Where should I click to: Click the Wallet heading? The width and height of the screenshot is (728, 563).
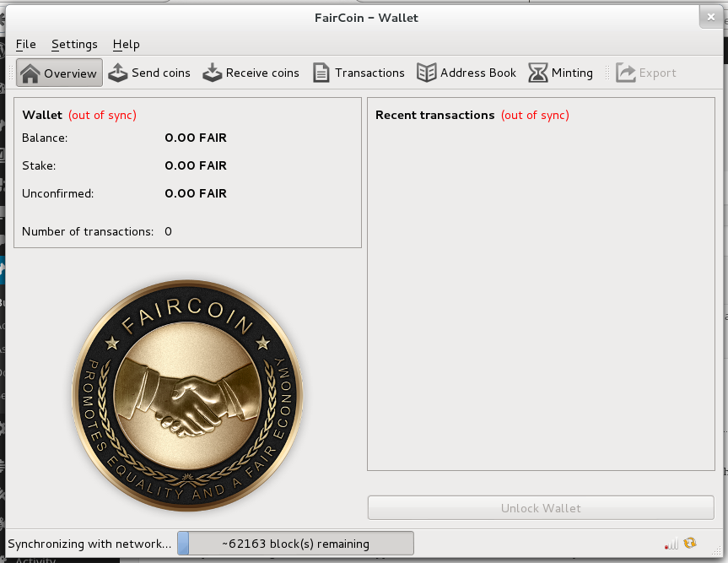[x=42, y=115]
